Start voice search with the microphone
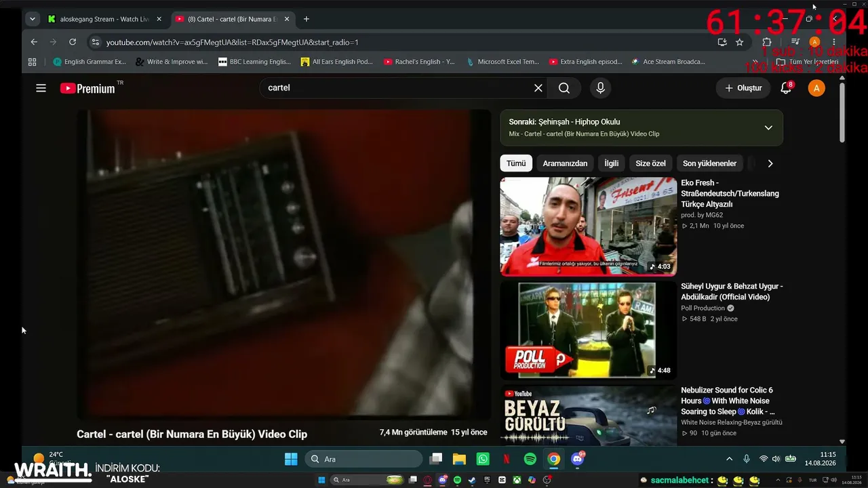The width and height of the screenshot is (868, 488). point(600,88)
